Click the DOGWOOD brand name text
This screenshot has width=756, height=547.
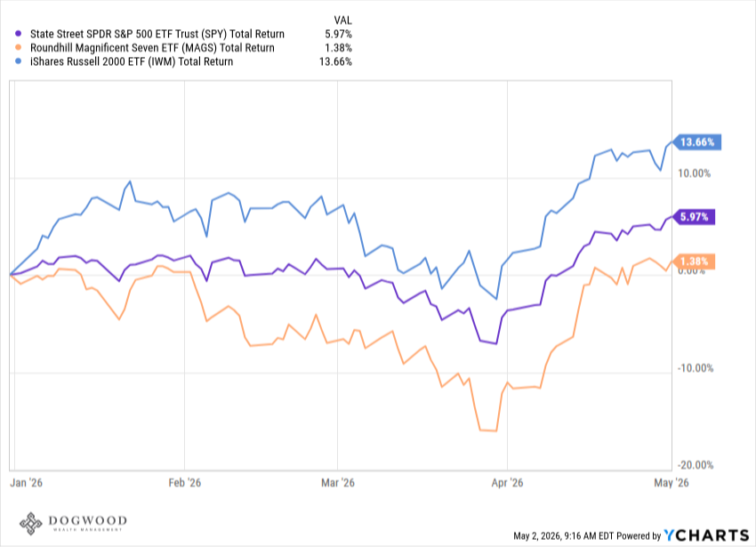[x=88, y=520]
